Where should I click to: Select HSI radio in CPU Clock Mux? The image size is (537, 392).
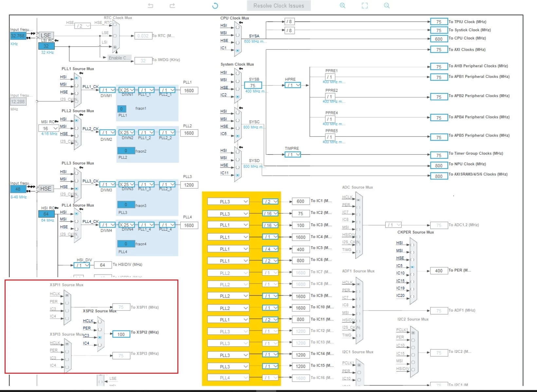pos(238,27)
